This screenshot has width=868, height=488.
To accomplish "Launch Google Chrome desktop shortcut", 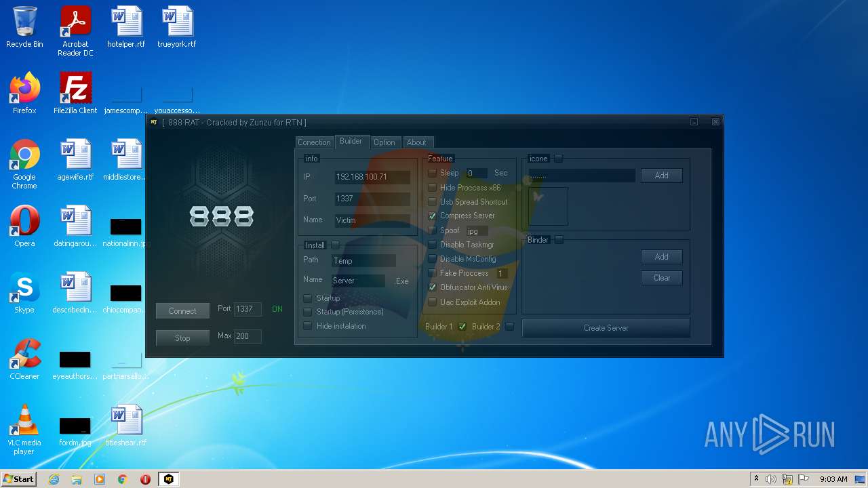I will click(24, 164).
